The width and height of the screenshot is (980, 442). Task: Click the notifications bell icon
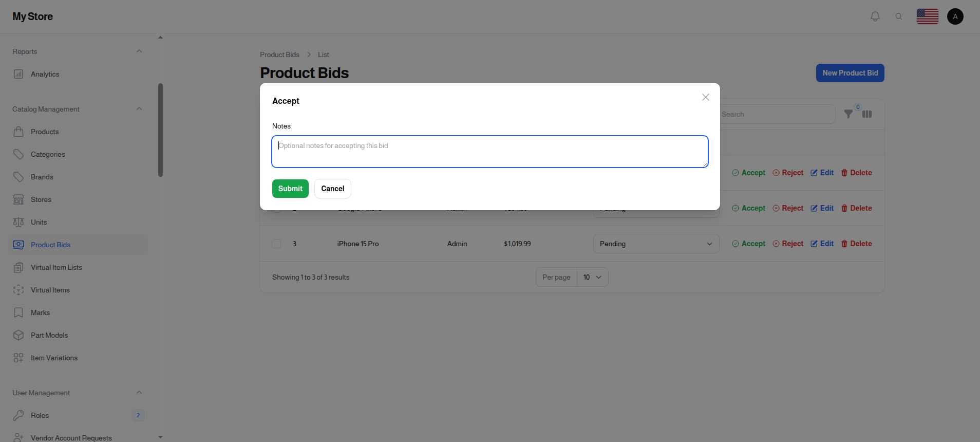tap(875, 16)
